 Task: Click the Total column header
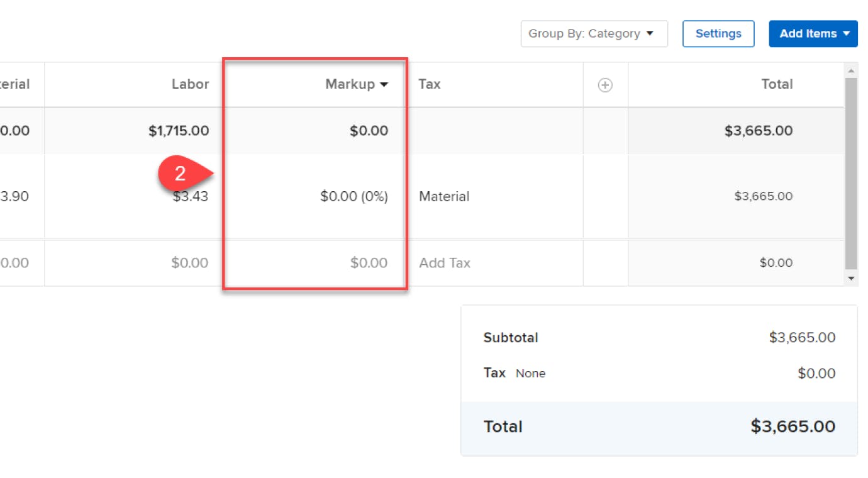(777, 84)
